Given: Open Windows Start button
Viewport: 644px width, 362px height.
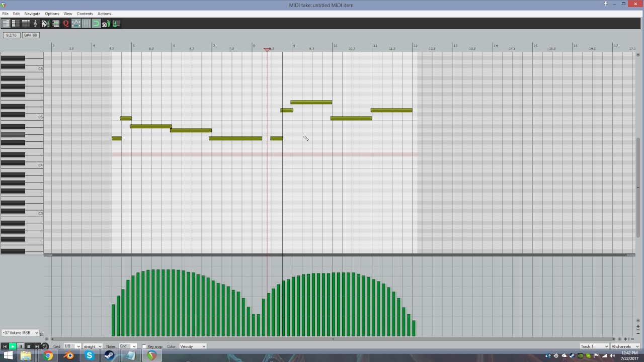Looking at the screenshot, I should [9, 355].
